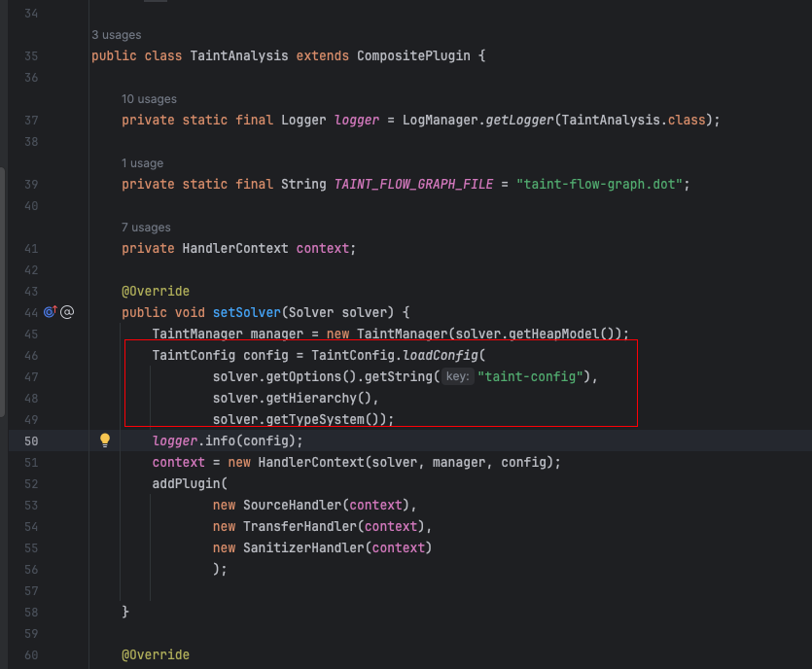Click addPlugin call on line 52
The height and width of the screenshot is (669, 812).
(x=186, y=483)
